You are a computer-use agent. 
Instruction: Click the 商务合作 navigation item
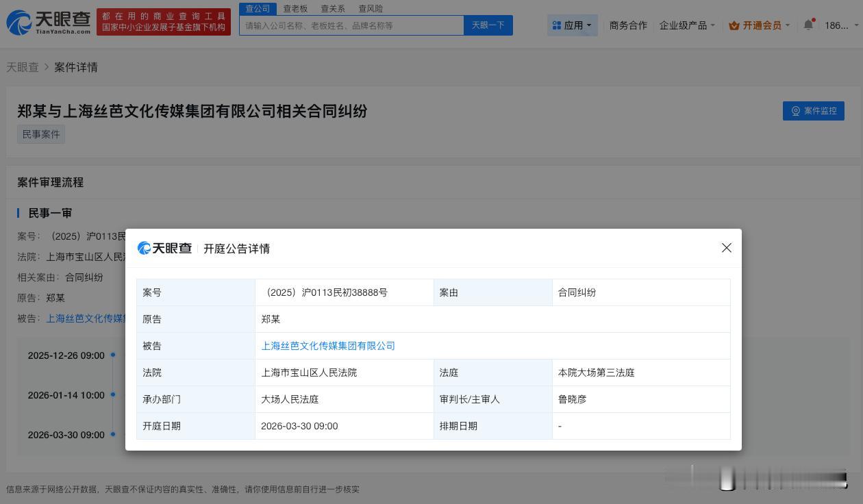tap(628, 25)
